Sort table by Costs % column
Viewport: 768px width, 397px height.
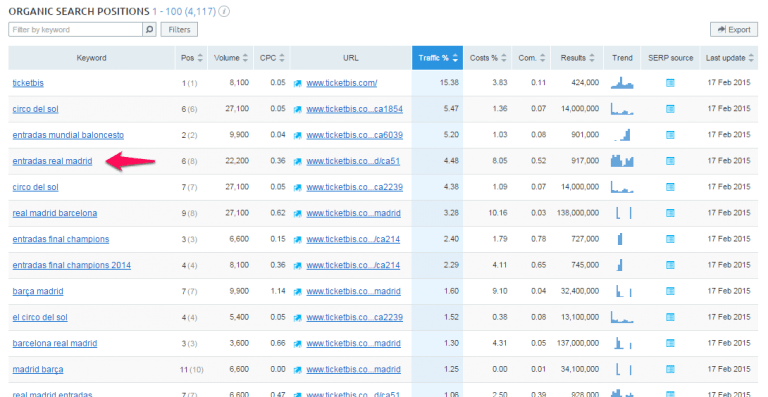pyautogui.click(x=488, y=58)
